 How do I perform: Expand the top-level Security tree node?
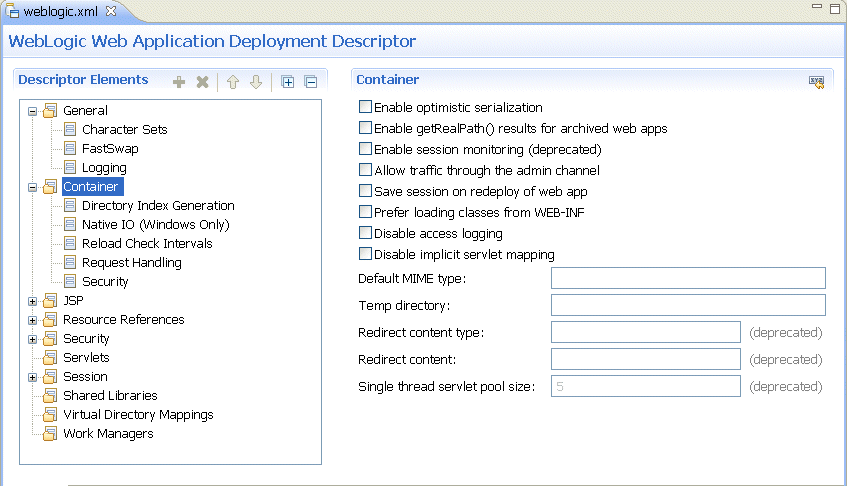32,340
